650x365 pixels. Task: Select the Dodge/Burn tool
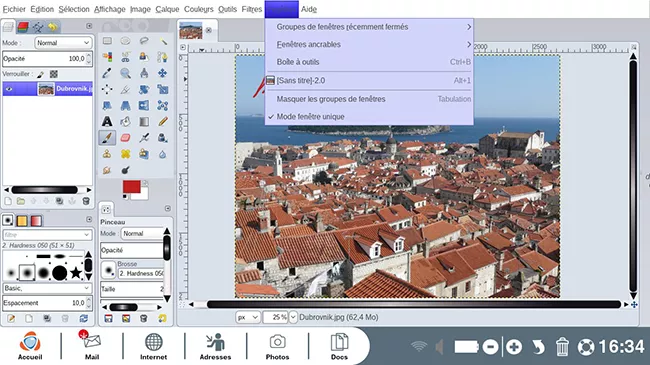tap(125, 170)
